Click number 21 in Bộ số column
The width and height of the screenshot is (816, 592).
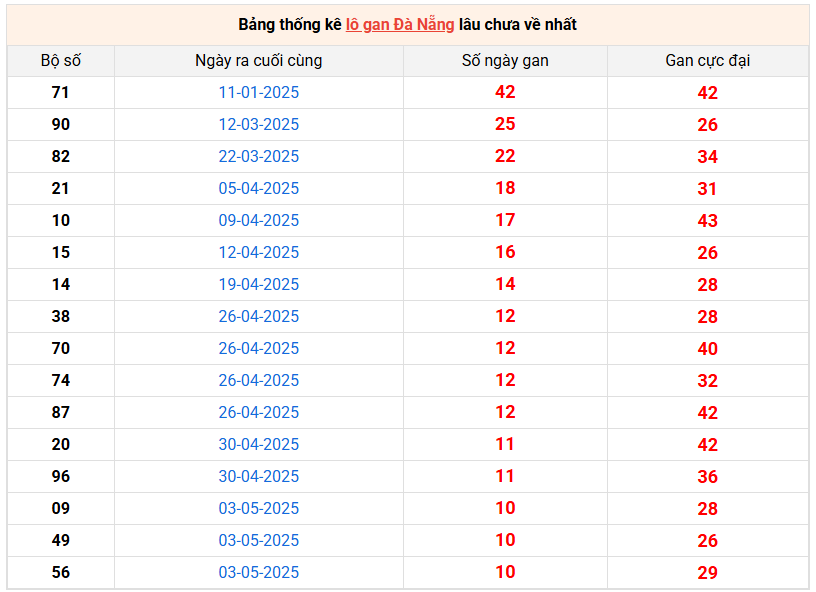pos(61,188)
